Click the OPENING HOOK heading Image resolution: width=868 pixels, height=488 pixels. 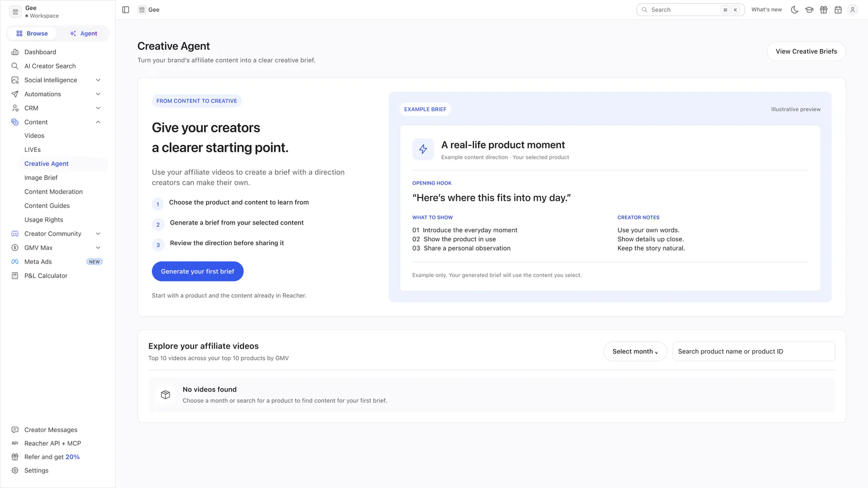tap(432, 183)
